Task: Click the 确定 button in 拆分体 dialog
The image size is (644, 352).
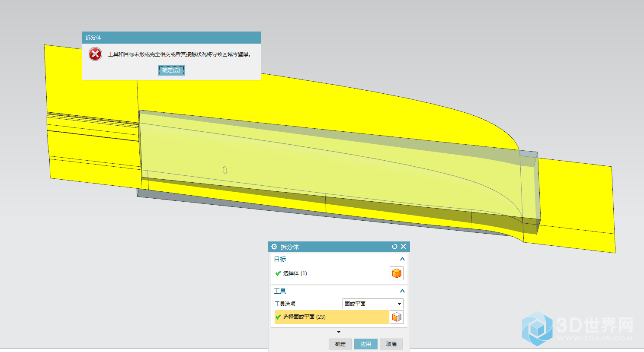Action: click(340, 344)
